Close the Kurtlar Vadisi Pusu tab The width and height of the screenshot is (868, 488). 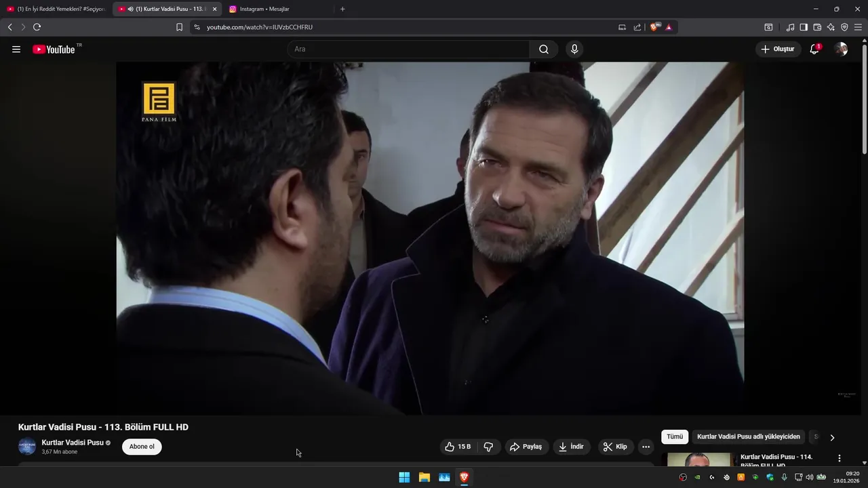point(214,9)
